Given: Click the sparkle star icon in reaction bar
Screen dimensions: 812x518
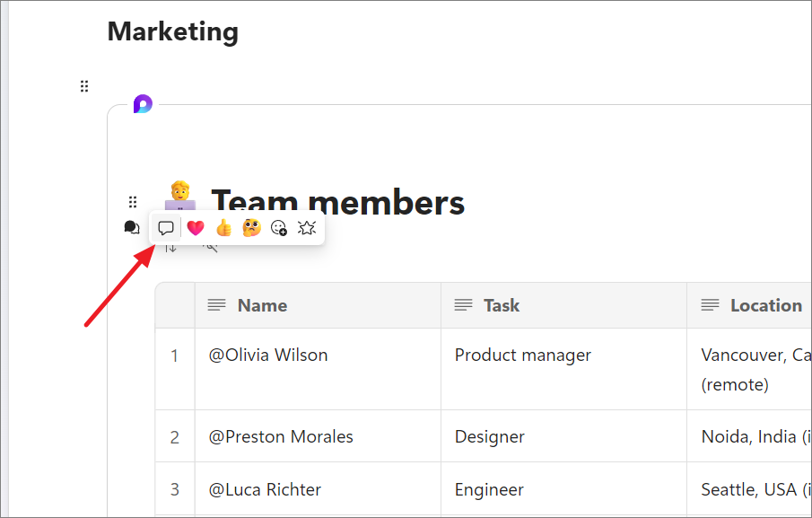Looking at the screenshot, I should point(307,228).
